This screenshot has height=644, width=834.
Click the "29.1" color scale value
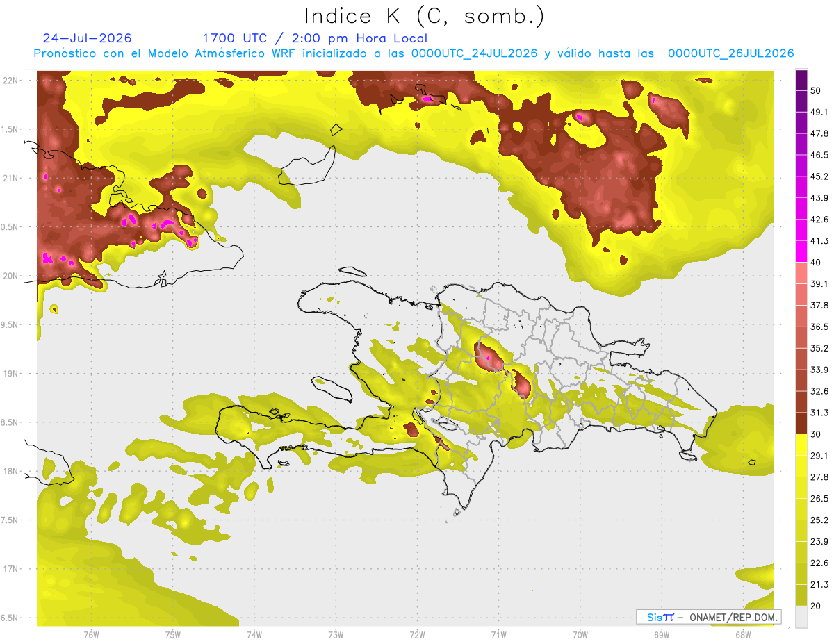(x=819, y=456)
